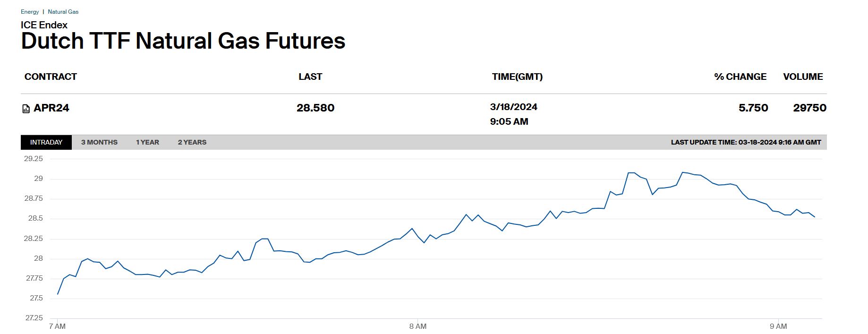Image resolution: width=868 pixels, height=334 pixels.
Task: Click the % CHANGE column header
Action: [740, 77]
